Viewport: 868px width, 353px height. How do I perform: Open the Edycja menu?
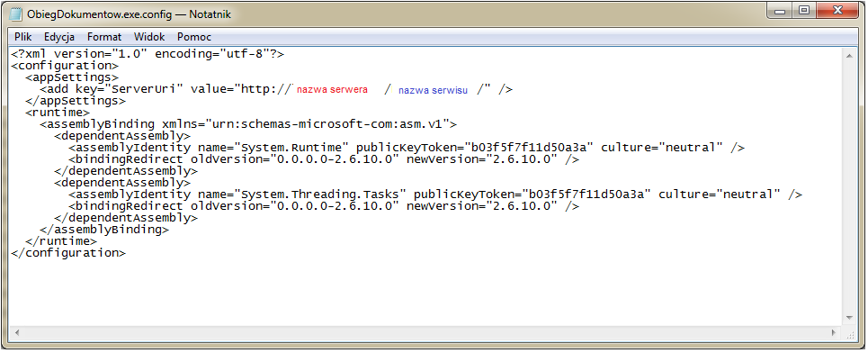click(x=59, y=37)
